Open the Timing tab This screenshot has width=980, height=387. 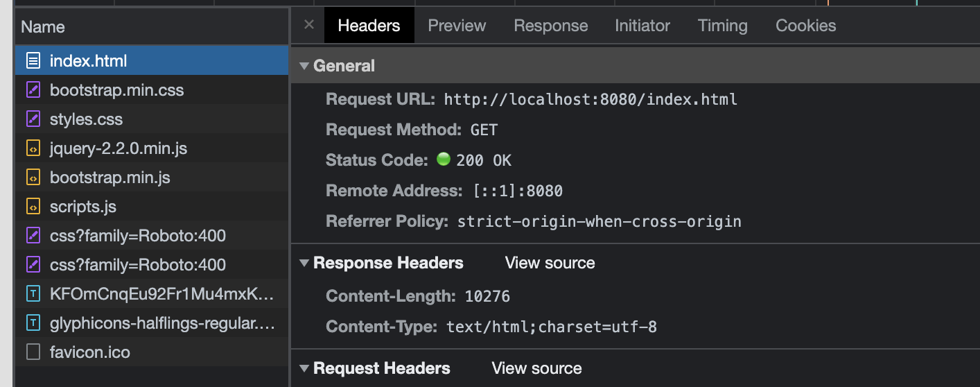coord(723,26)
